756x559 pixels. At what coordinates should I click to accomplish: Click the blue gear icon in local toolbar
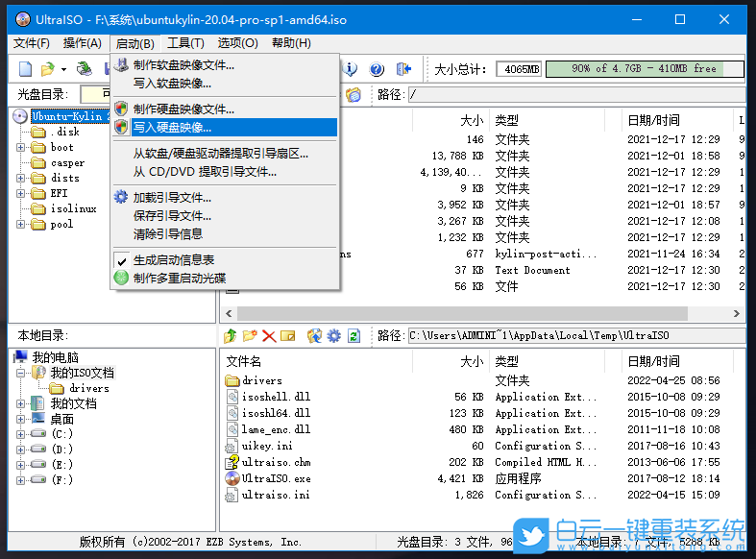(x=333, y=335)
